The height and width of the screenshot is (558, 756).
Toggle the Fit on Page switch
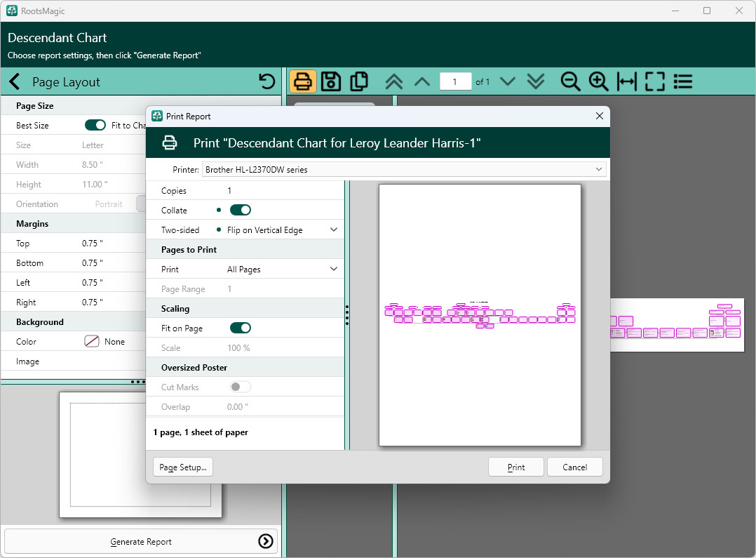tap(241, 328)
